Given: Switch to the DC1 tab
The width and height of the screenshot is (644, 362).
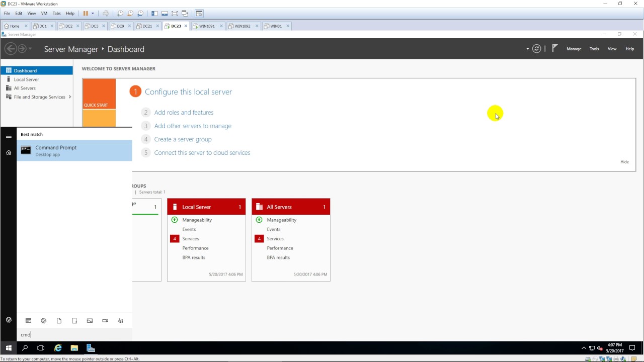Looking at the screenshot, I should tap(43, 26).
